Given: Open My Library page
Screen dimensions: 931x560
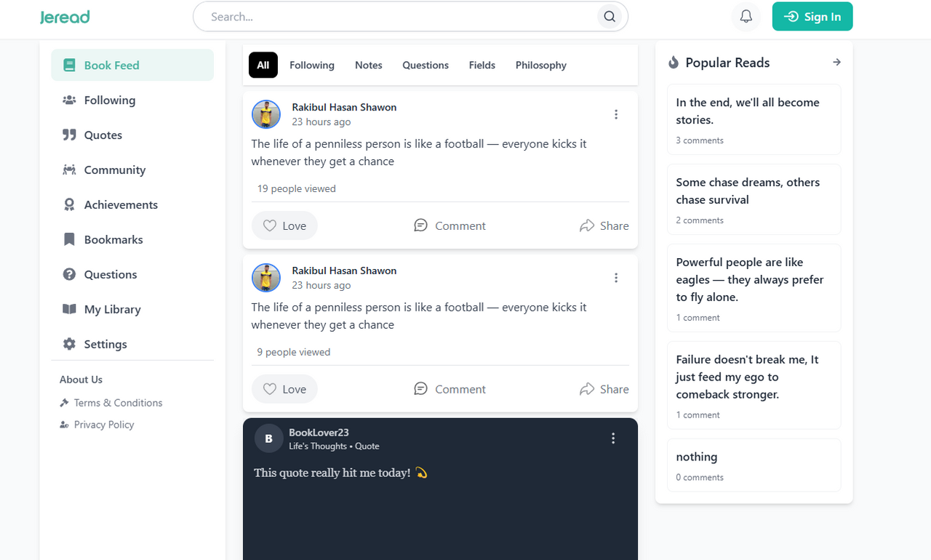Looking at the screenshot, I should click(112, 310).
